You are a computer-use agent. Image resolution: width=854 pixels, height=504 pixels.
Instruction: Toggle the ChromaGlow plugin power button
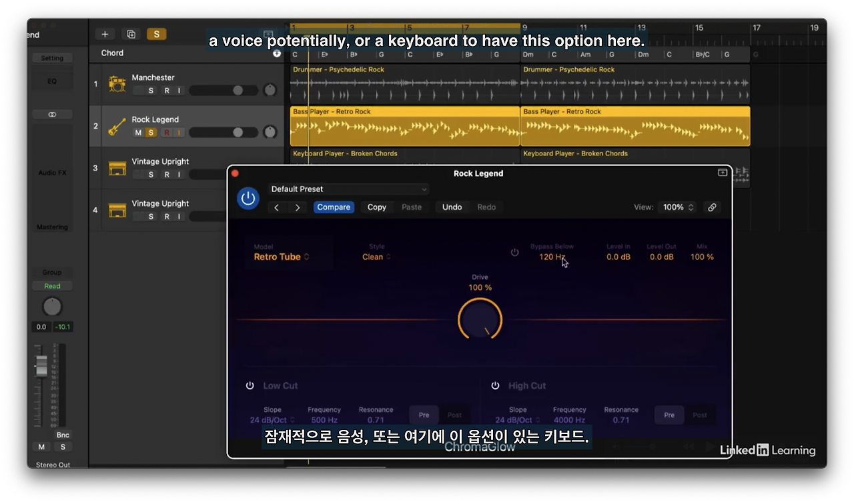(248, 198)
